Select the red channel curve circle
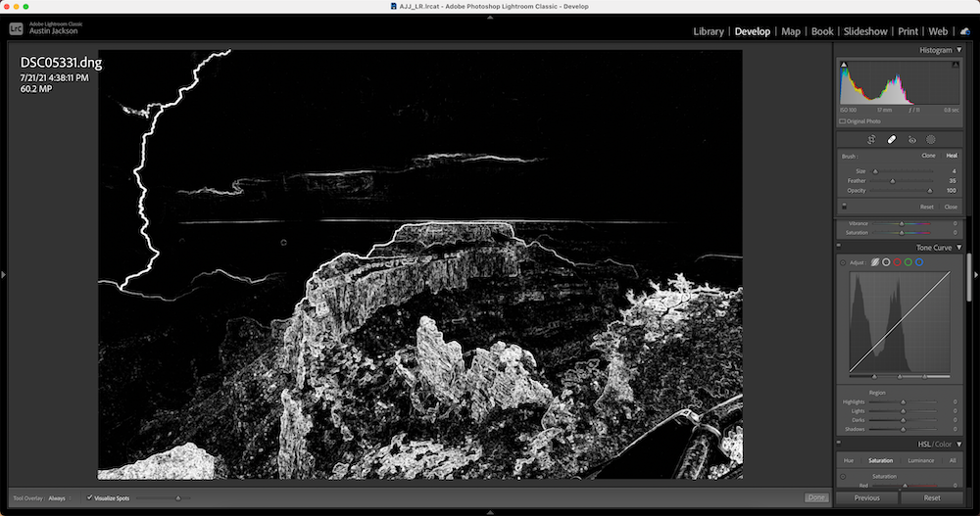Image resolution: width=980 pixels, height=516 pixels. pos(897,262)
